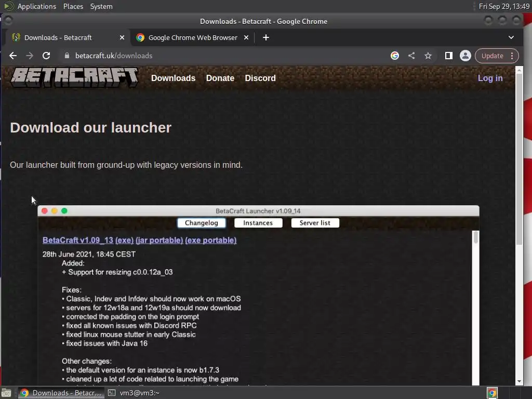Open Chrome's three-dot menu
The height and width of the screenshot is (399, 532).
pos(512,56)
